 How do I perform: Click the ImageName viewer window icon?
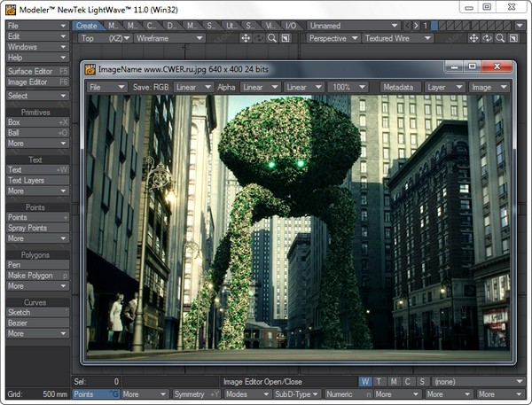(90, 69)
